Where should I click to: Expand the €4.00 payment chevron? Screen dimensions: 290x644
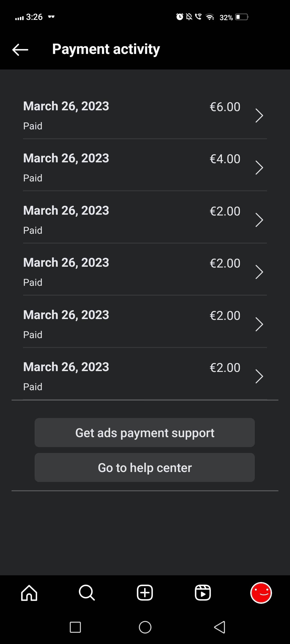(259, 168)
